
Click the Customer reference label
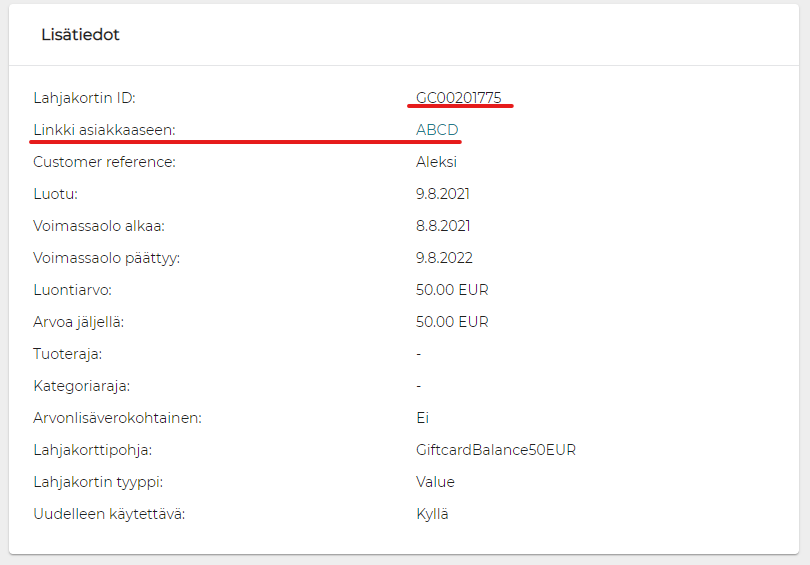click(104, 162)
